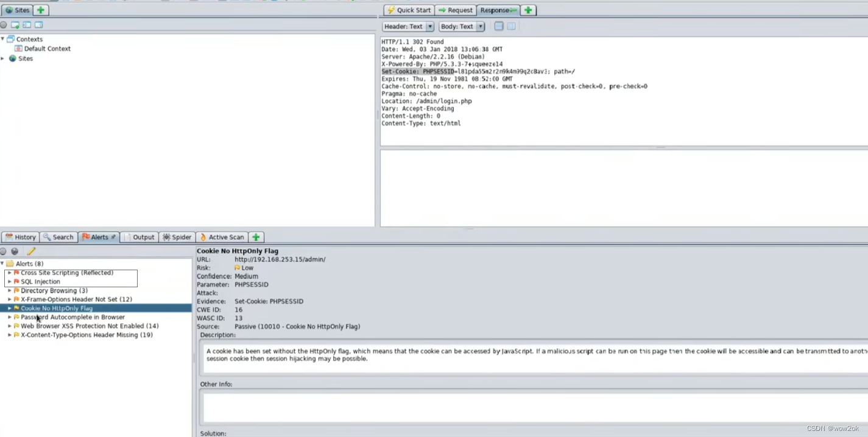868x437 pixels.
Task: Open the URL http://192.168.253.15/admin/ link
Action: click(280, 259)
